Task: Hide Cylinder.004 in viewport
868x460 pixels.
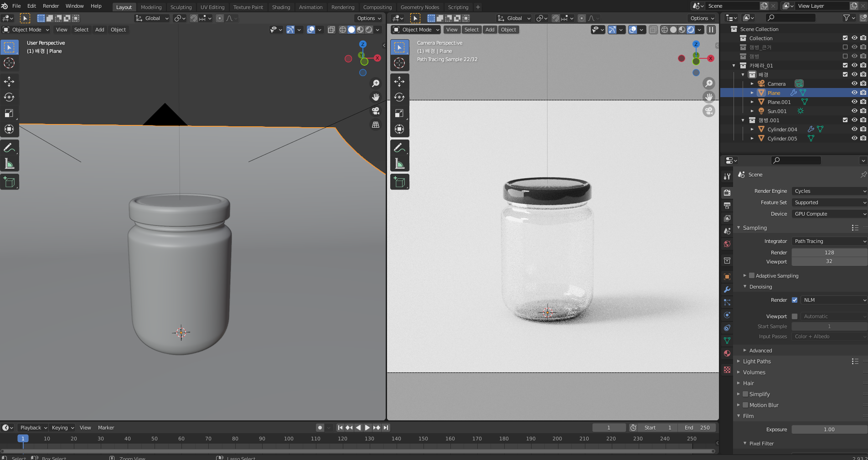Action: coord(854,129)
